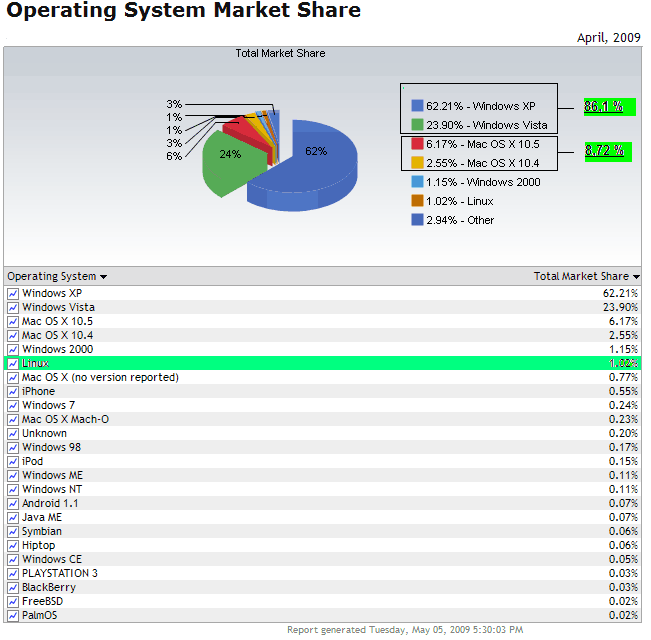Open the PLAYSTATION 3 trend icon
Screen dimensions: 651x640
coord(13,574)
